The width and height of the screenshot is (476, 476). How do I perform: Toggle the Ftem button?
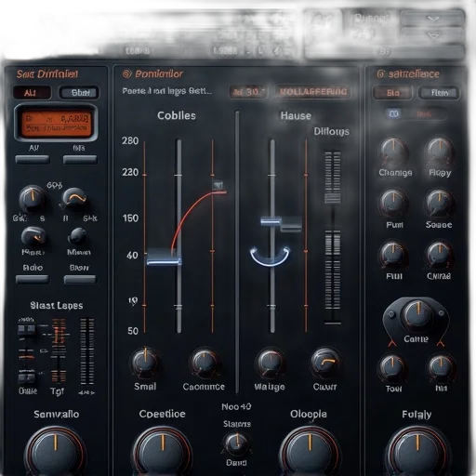click(439, 93)
